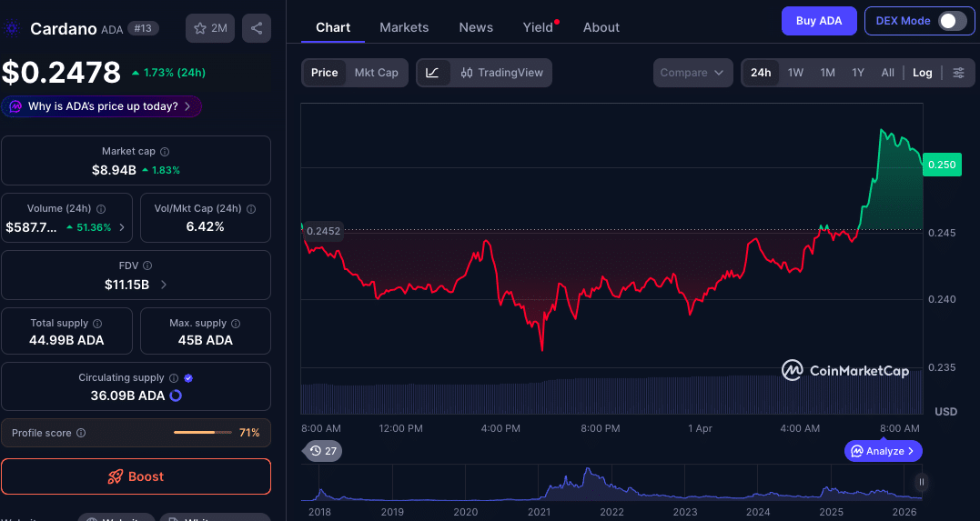Viewport: 980px width, 521px height.
Task: Expand Volume (24h) details chevron
Action: [122, 227]
